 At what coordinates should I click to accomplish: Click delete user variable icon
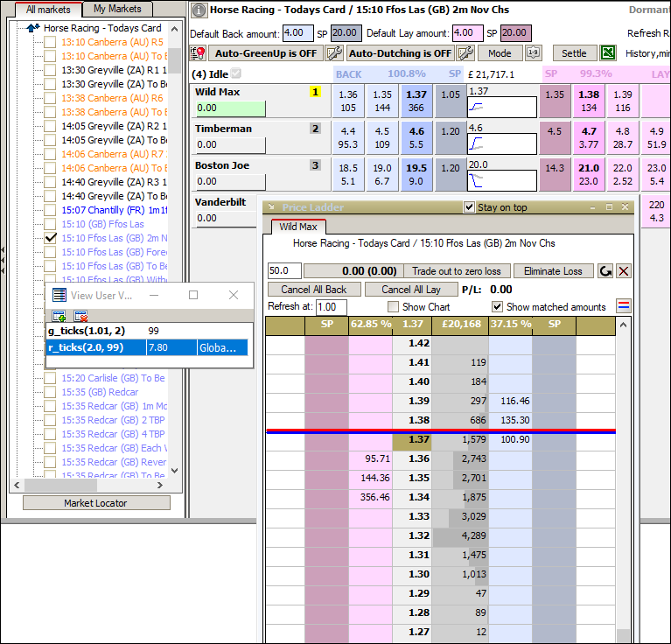(80, 317)
